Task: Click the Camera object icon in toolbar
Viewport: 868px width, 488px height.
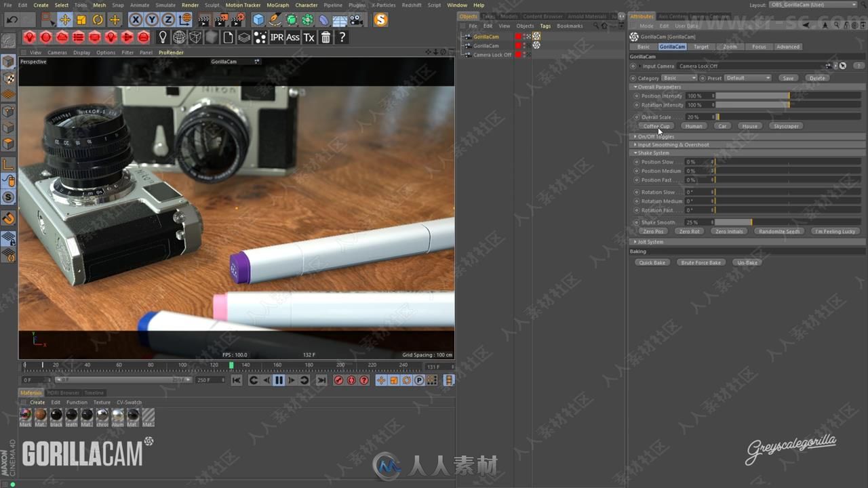Action: 357,20
